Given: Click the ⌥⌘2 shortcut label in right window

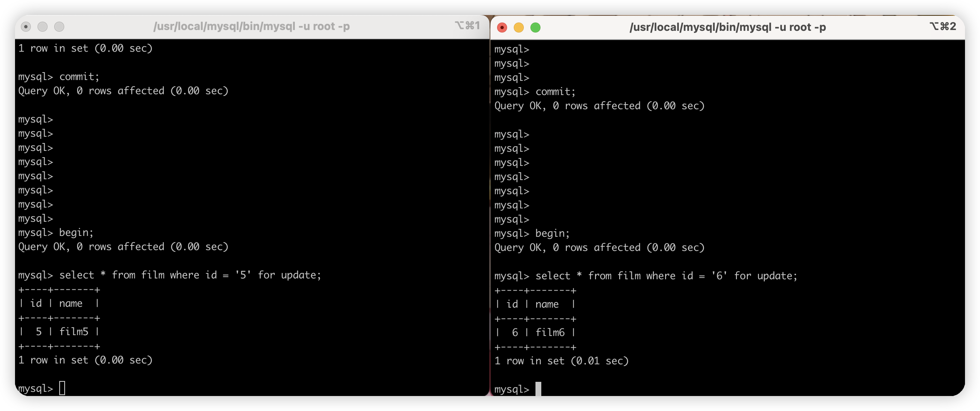Looking at the screenshot, I should [943, 26].
